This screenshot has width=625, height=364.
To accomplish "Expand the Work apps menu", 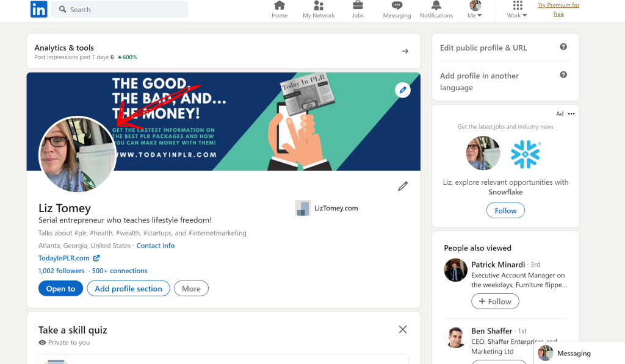I will pyautogui.click(x=517, y=10).
